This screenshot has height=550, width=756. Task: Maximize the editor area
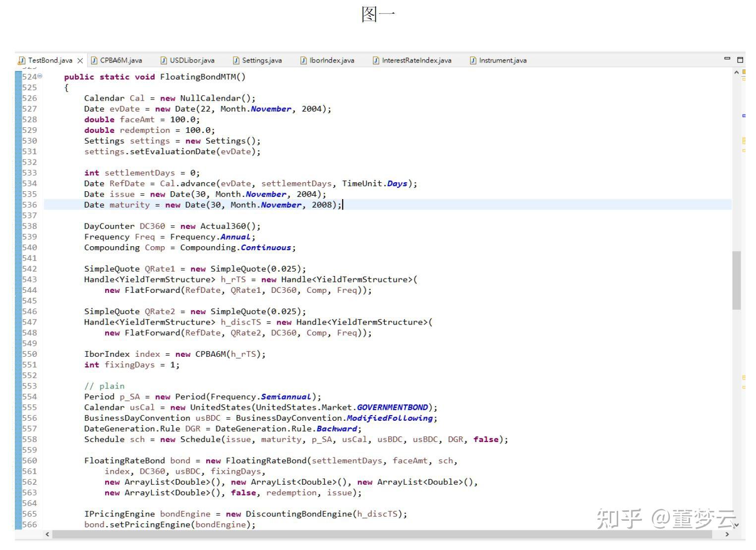(x=739, y=58)
